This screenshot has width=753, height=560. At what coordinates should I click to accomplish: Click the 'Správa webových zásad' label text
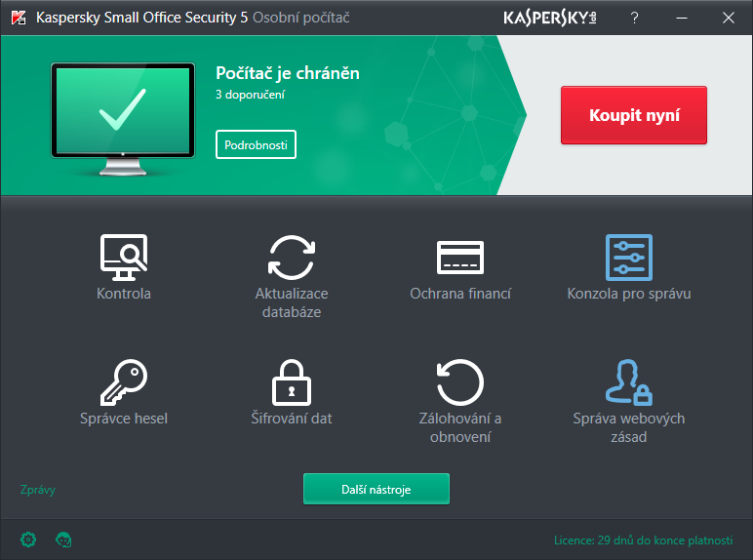click(x=628, y=427)
